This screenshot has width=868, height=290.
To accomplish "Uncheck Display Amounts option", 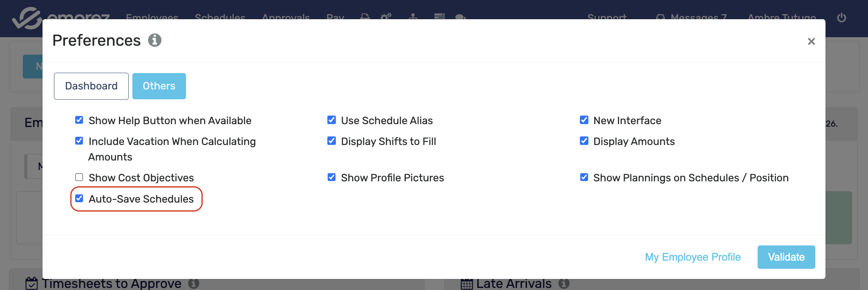I will click(584, 141).
